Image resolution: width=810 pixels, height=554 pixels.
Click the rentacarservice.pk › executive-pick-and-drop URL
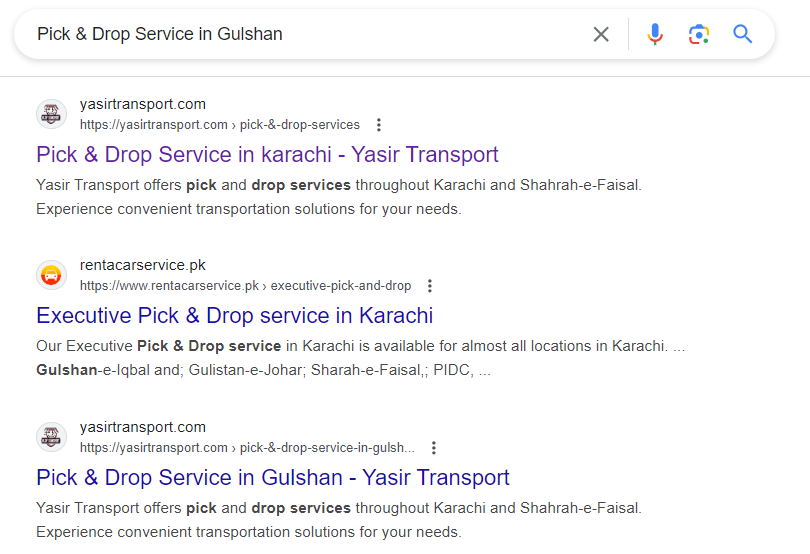click(245, 286)
